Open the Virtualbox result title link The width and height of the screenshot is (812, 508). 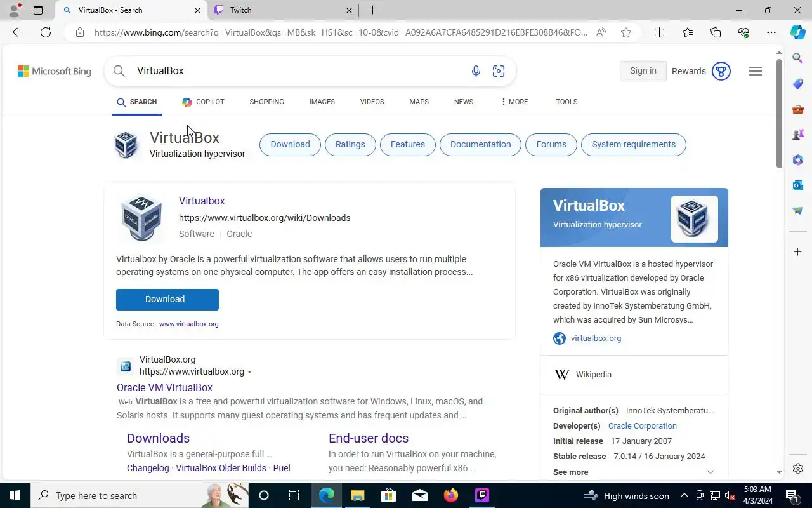pyautogui.click(x=202, y=201)
